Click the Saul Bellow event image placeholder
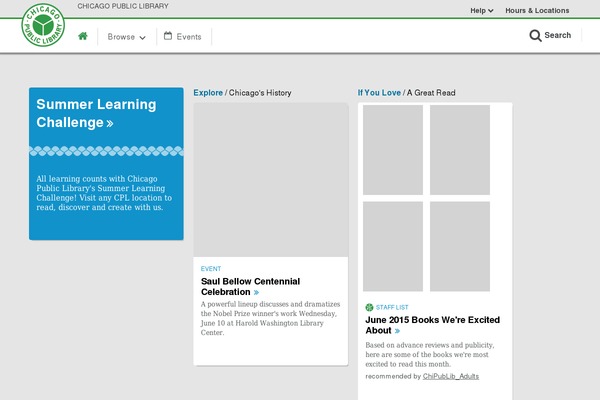 click(x=271, y=180)
